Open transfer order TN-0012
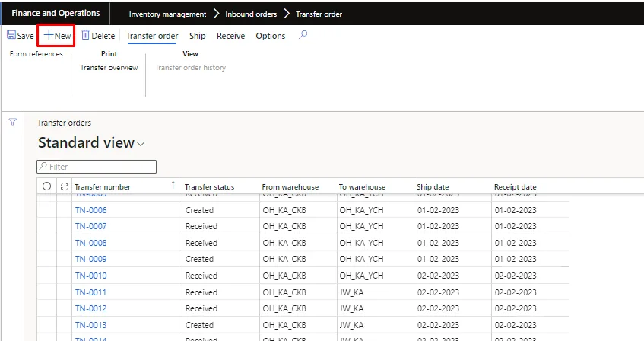The image size is (644, 341). coord(90,308)
